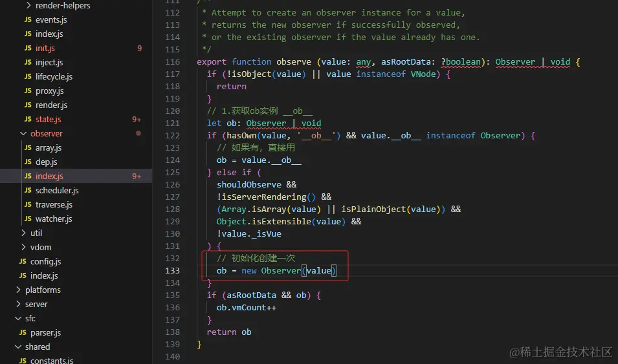Viewport: 618px width, 364px height.
Task: Click the JS icon beside events.js
Action: (28, 19)
